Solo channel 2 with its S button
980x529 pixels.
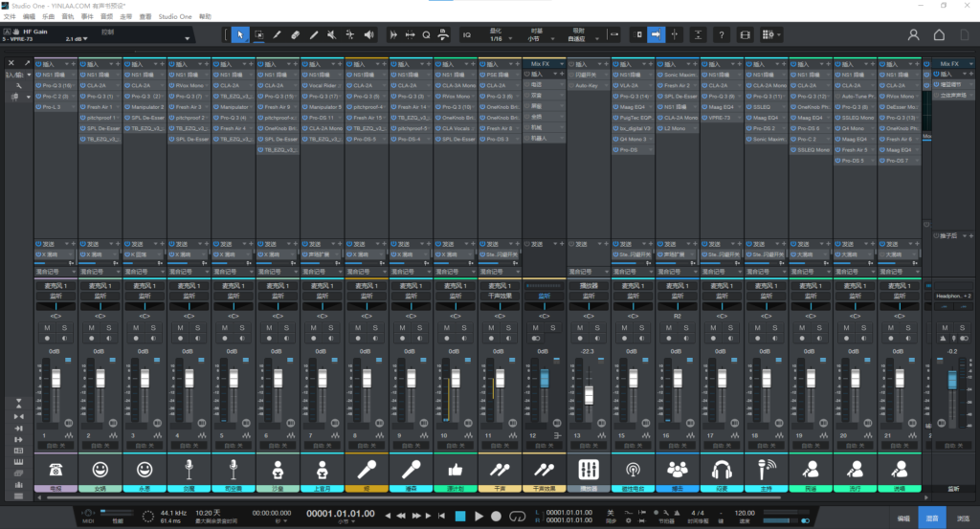pos(110,329)
